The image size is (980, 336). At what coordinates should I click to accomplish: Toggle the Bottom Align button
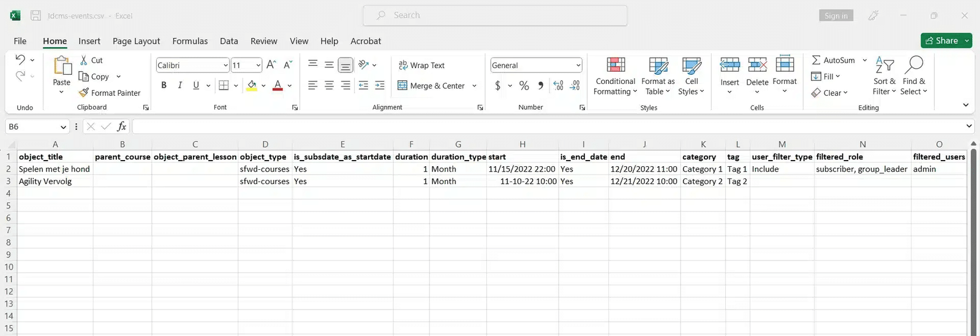coord(345,64)
